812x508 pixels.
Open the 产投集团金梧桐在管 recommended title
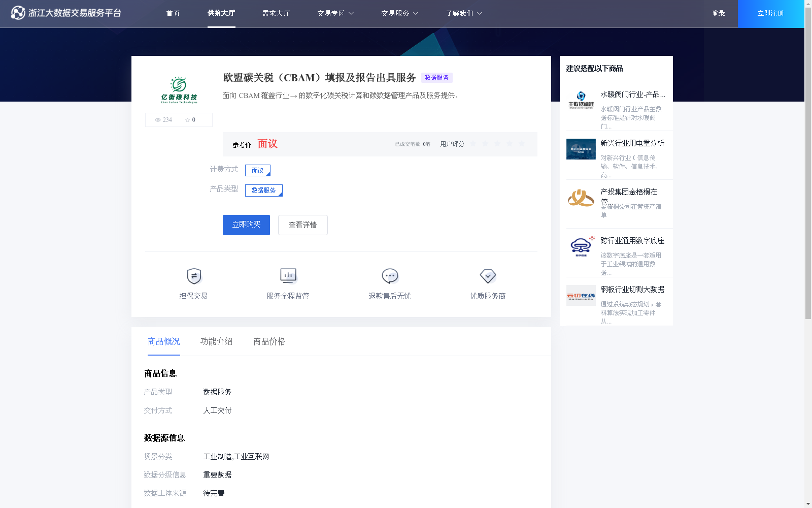click(x=629, y=196)
